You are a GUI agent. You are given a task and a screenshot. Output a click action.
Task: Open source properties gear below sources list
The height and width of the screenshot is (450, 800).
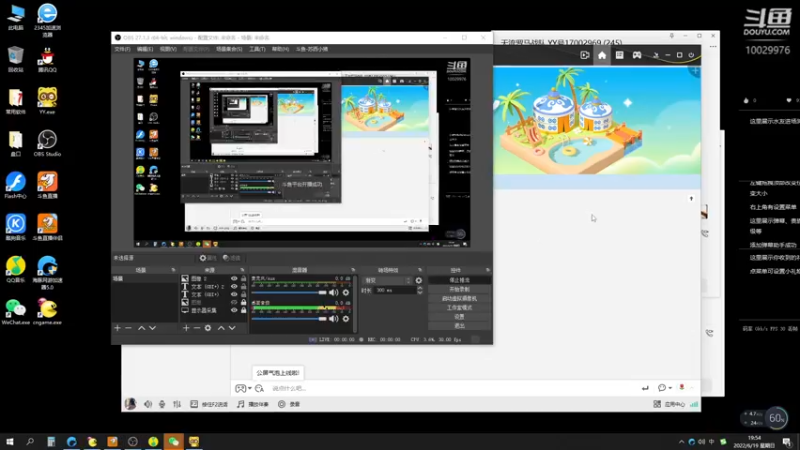[208, 328]
